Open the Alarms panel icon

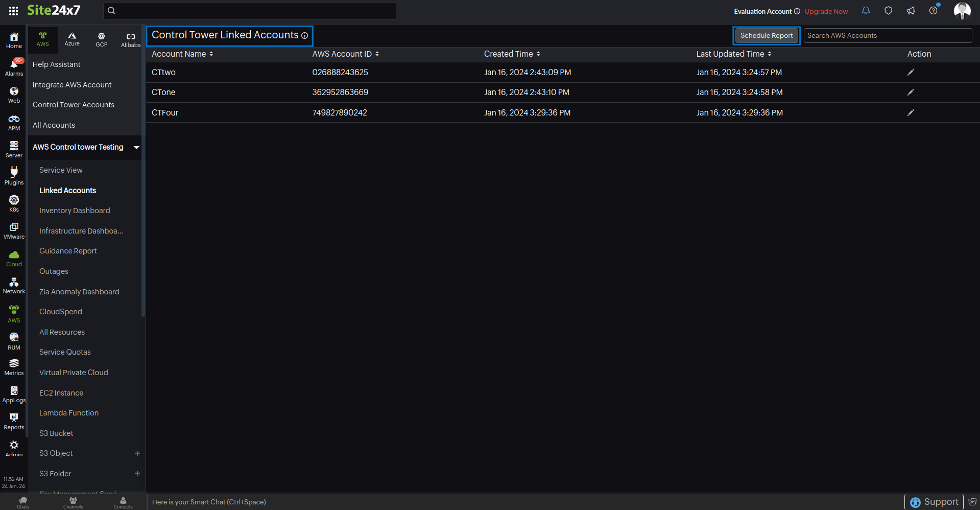[x=13, y=65]
